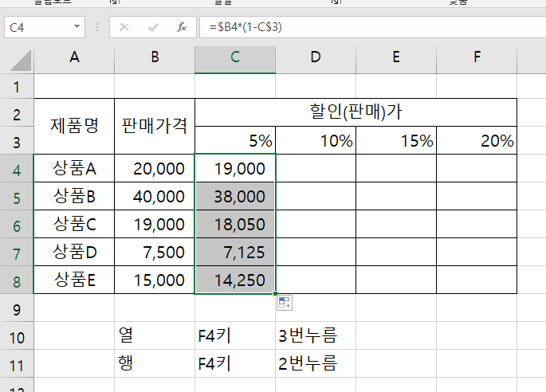
Task: Click the 38,000 discounted cell
Action: 235,196
